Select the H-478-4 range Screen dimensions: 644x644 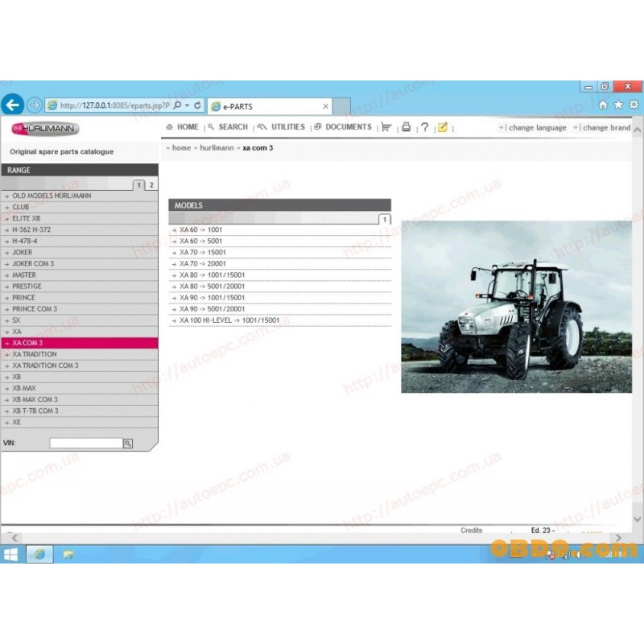point(80,241)
